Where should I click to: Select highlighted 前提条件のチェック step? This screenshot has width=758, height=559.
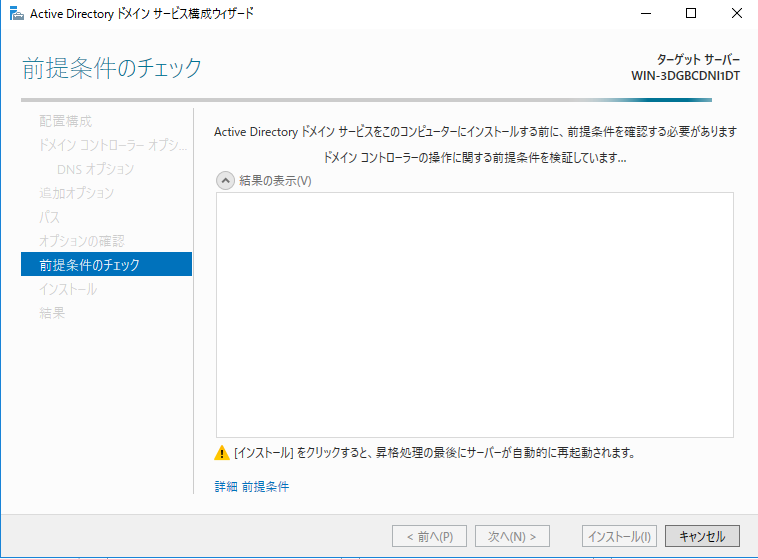point(106,264)
